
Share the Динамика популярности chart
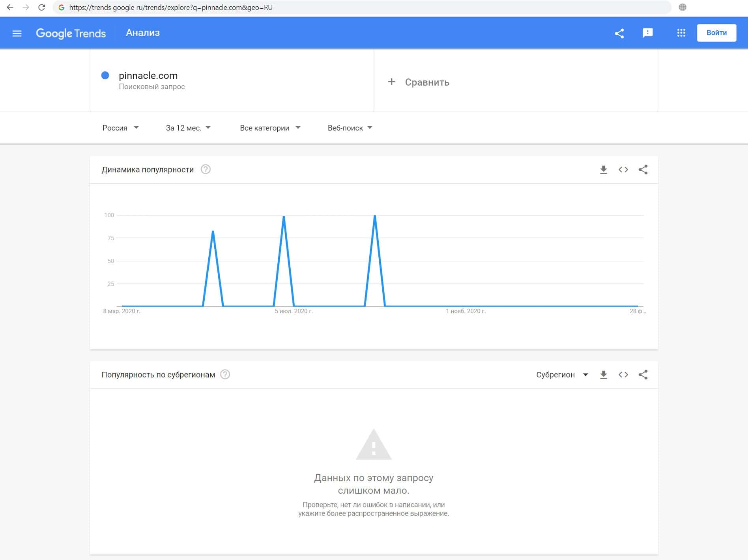tap(643, 170)
